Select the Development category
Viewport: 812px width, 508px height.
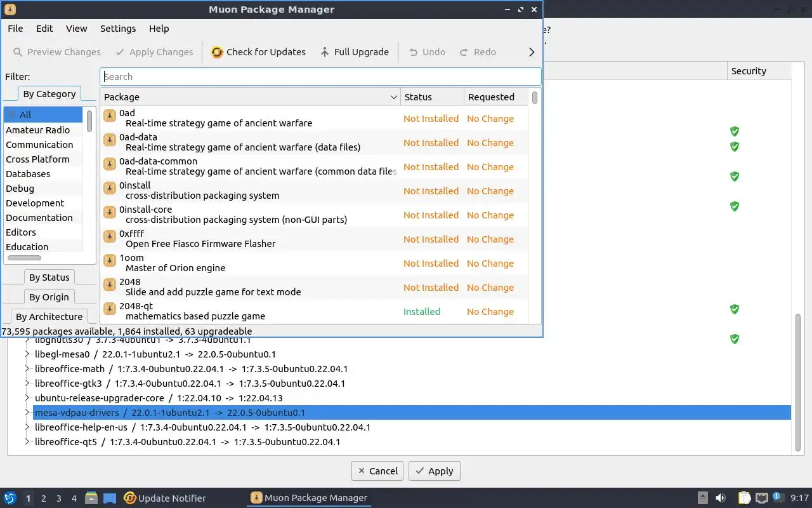pos(43,203)
